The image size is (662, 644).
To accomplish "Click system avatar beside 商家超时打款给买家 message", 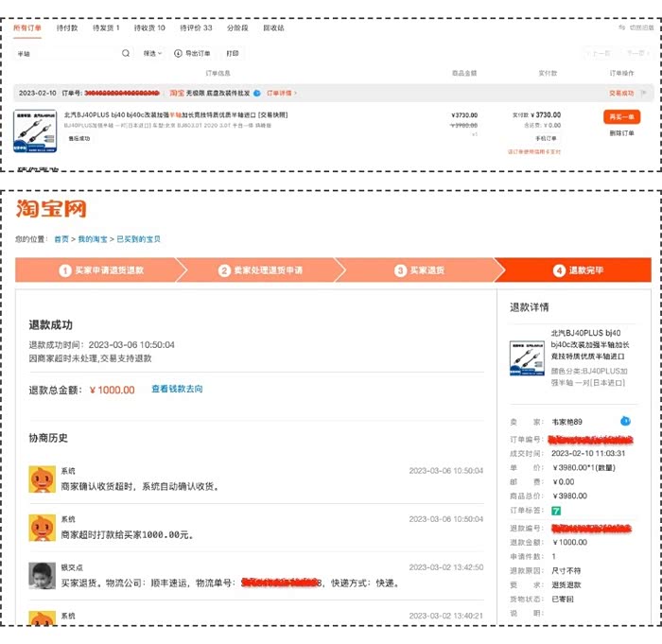I will [x=42, y=528].
